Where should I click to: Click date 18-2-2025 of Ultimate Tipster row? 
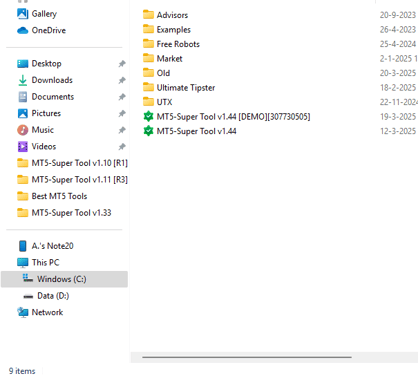(398, 88)
